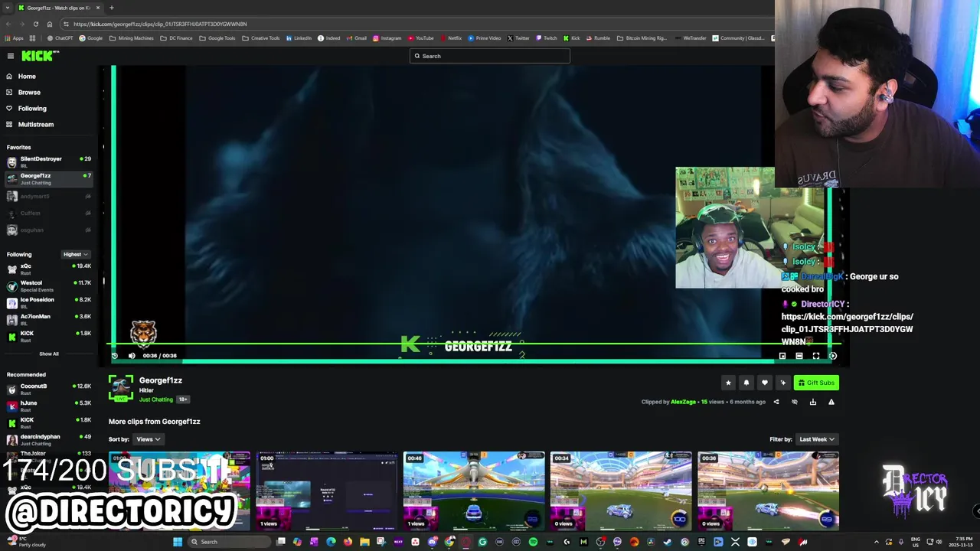Open YouTube bookmark
This screenshot has width=980, height=551.
(x=420, y=38)
